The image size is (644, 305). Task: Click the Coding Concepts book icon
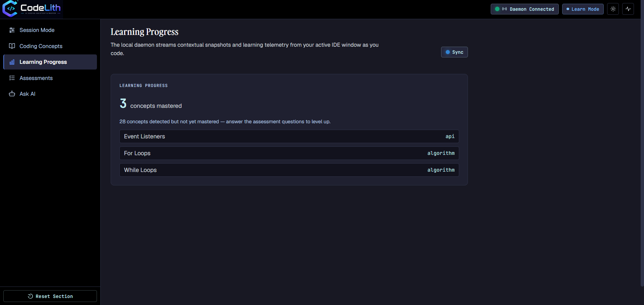point(12,46)
